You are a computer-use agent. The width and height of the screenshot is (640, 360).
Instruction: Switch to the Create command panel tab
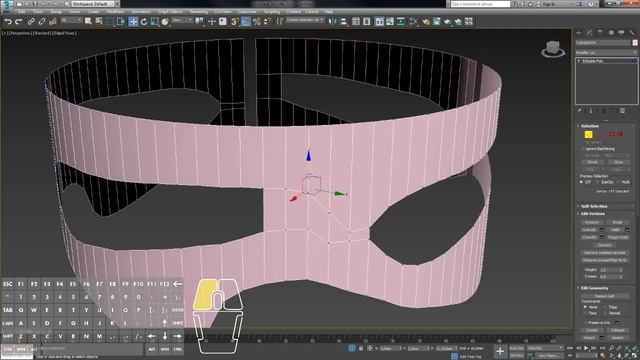point(579,32)
